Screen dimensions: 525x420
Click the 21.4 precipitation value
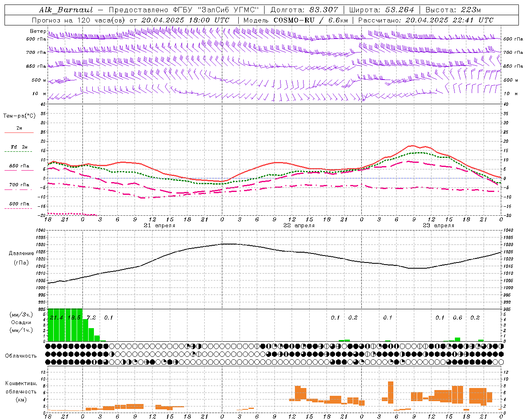pyautogui.click(x=57, y=318)
